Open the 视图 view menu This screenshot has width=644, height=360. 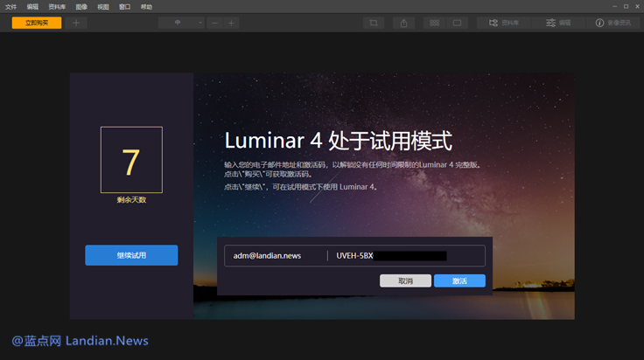point(103,6)
